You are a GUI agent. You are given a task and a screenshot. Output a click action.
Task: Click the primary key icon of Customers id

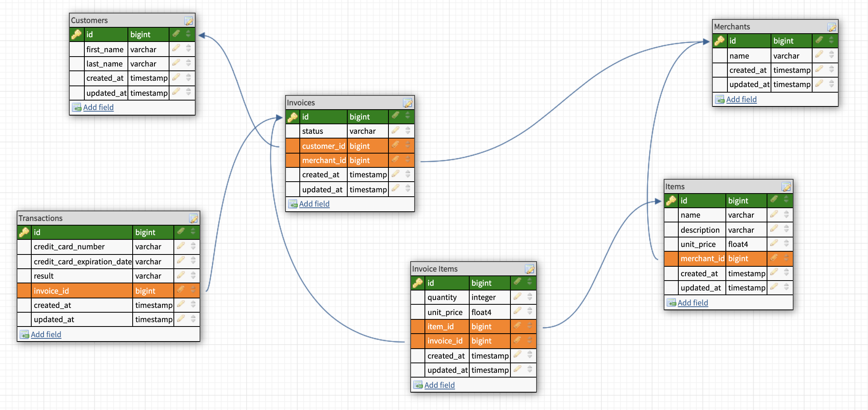pyautogui.click(x=76, y=34)
